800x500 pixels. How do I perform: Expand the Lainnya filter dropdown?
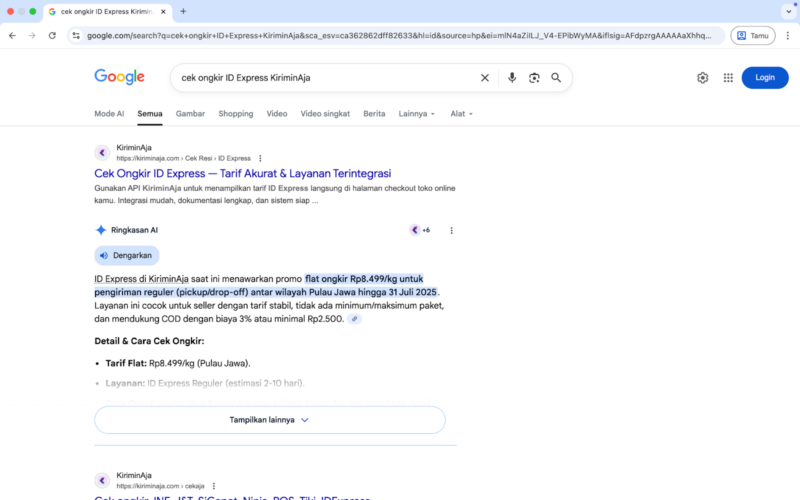coord(416,114)
